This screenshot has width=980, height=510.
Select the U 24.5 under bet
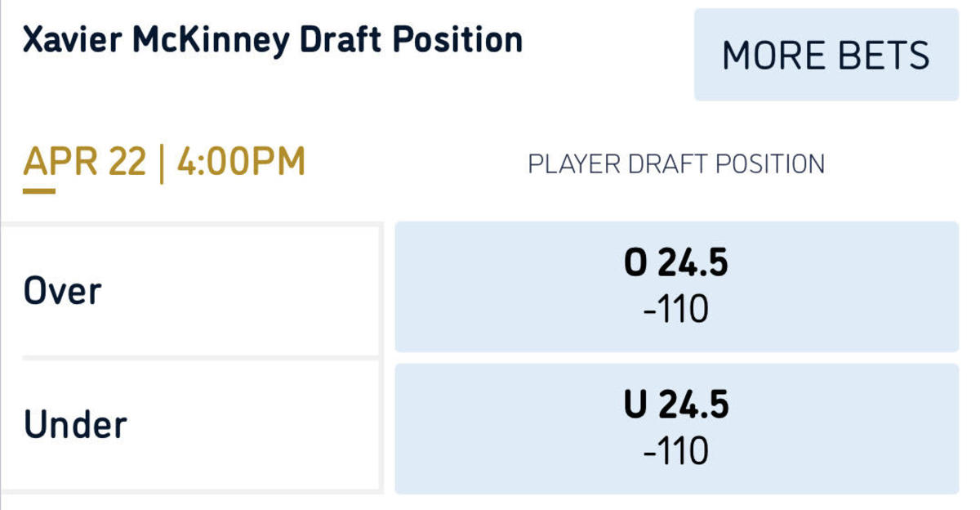[676, 429]
